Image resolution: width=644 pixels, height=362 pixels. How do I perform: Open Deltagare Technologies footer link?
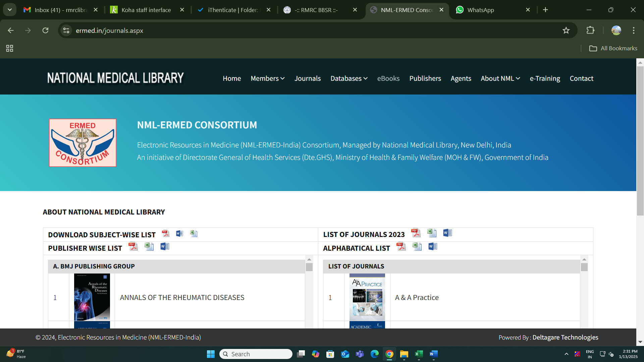point(565,337)
